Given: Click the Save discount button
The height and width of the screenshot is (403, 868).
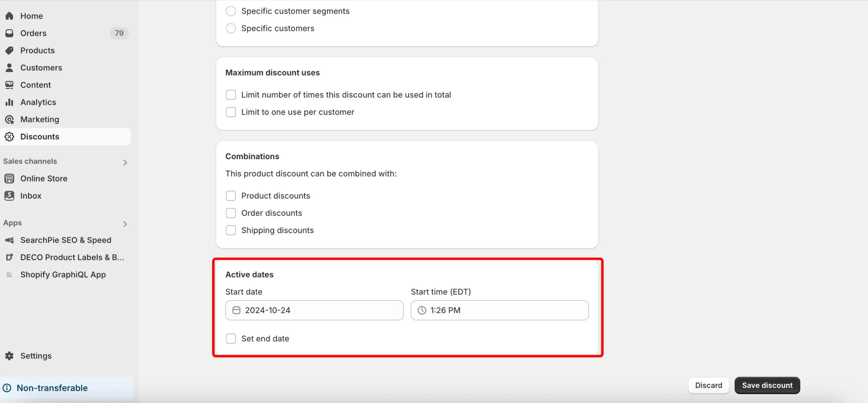Looking at the screenshot, I should (767, 386).
